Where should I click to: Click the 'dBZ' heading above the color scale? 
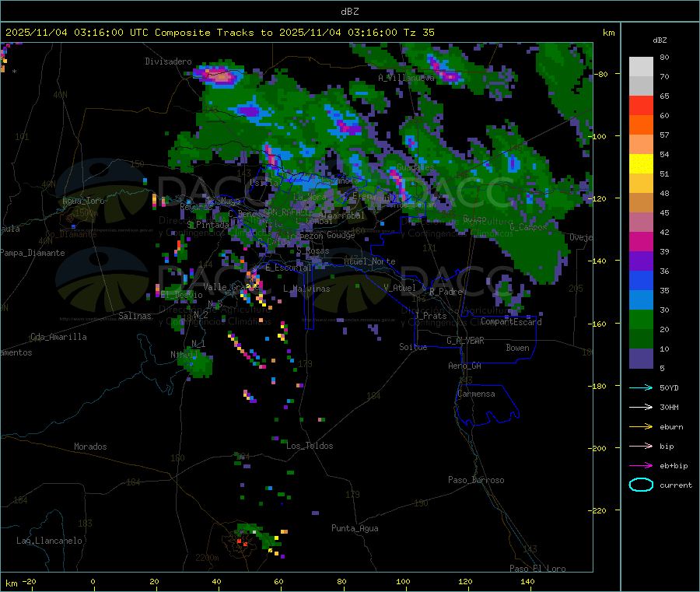(x=660, y=40)
